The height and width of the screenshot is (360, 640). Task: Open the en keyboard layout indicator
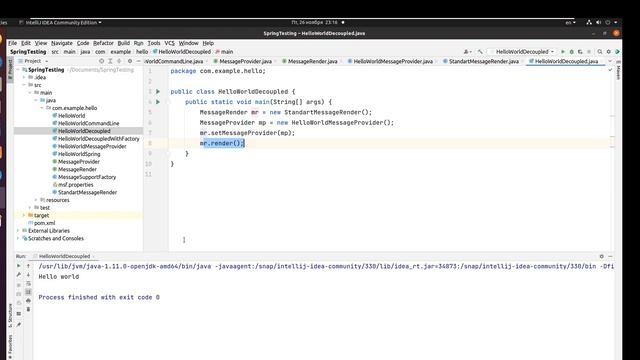click(x=570, y=22)
